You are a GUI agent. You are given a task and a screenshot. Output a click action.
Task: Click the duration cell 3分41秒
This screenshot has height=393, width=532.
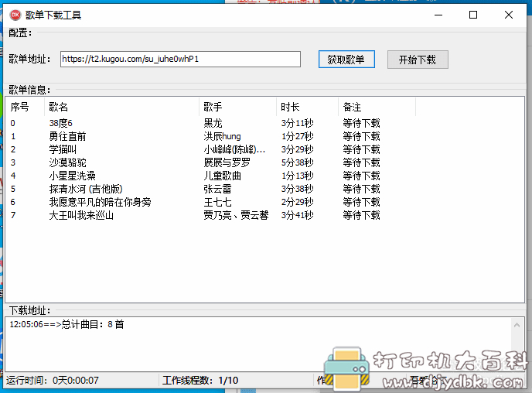click(x=297, y=215)
